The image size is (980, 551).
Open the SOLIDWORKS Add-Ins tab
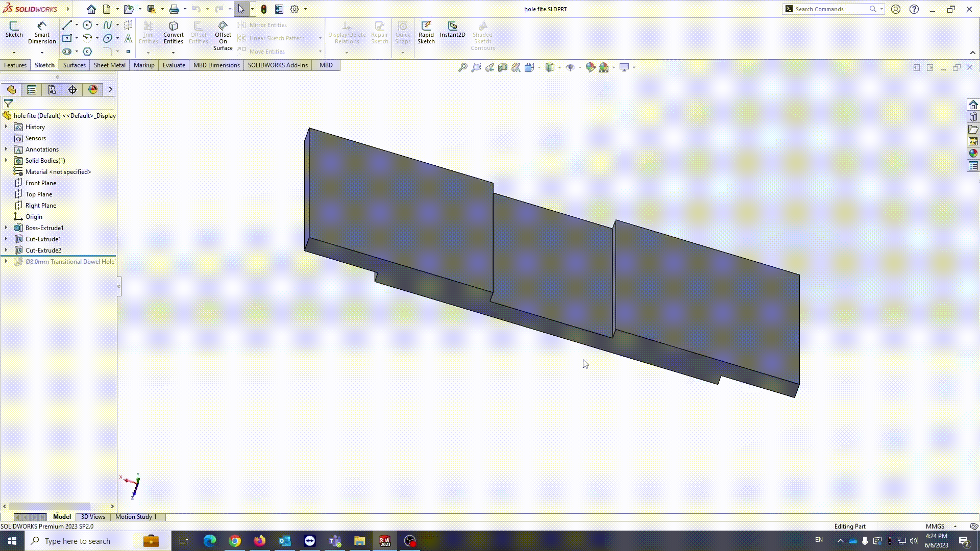point(278,65)
